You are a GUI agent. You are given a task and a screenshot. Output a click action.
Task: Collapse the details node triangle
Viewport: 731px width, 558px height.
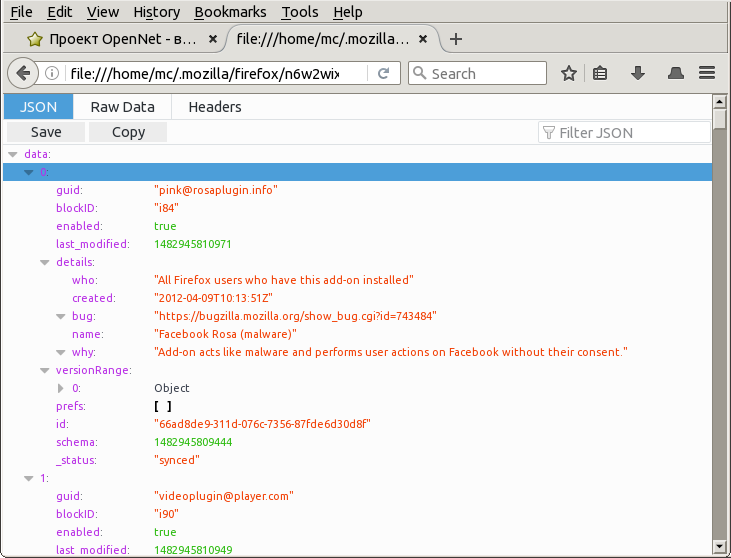(x=45, y=262)
